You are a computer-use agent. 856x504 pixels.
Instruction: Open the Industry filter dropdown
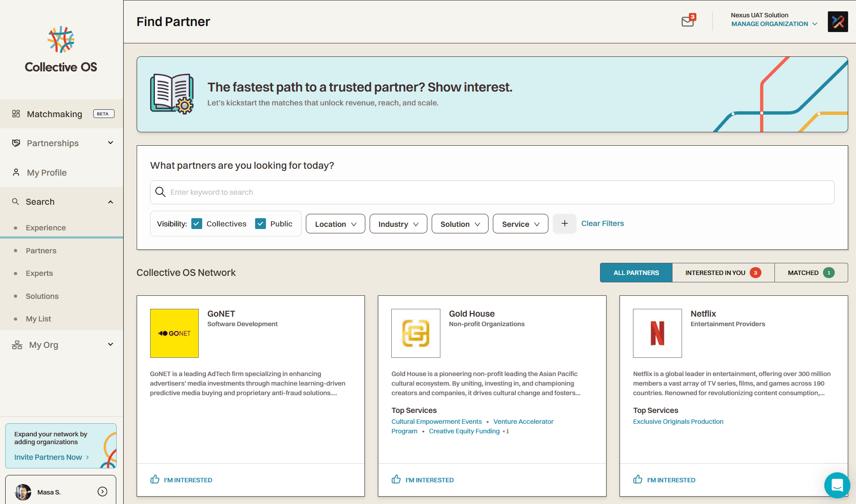click(x=398, y=224)
